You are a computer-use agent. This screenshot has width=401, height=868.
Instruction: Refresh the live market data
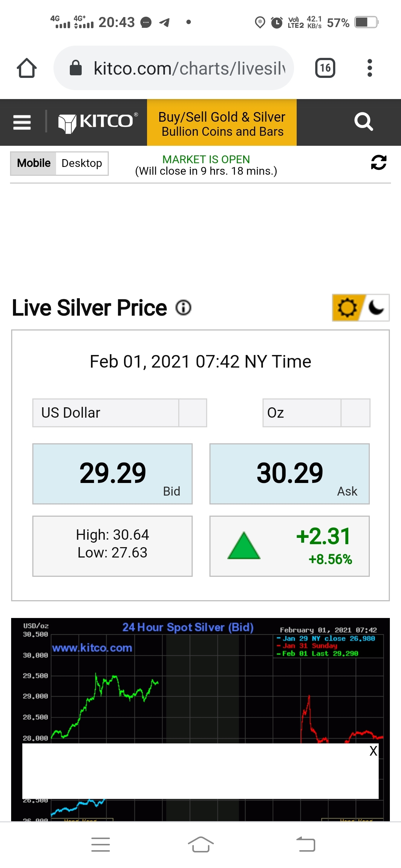379,162
